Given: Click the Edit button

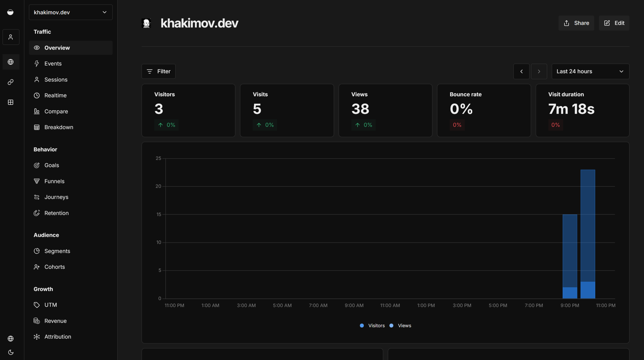Looking at the screenshot, I should click(614, 23).
